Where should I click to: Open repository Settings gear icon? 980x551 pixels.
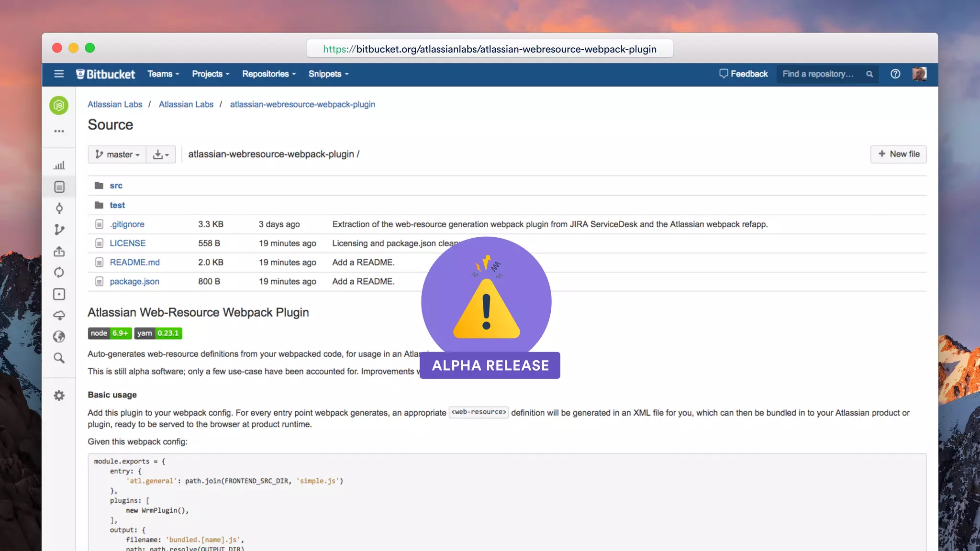point(59,396)
